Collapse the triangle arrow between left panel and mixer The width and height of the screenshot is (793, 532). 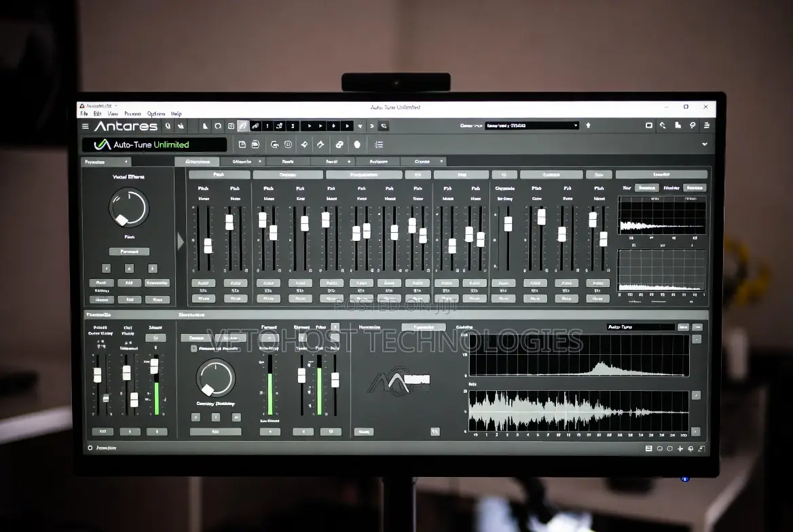181,242
